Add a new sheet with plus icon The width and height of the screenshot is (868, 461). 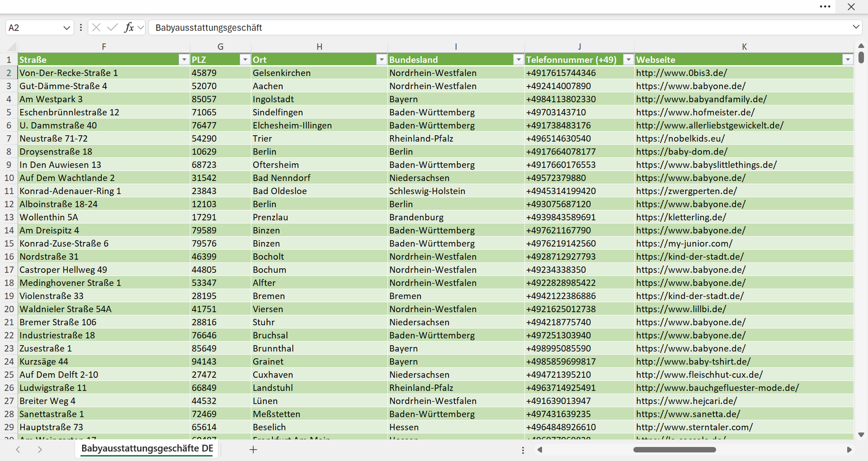coord(253,449)
